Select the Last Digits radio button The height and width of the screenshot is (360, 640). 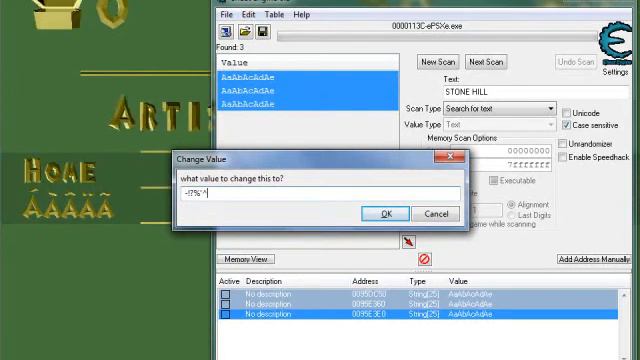pos(511,215)
